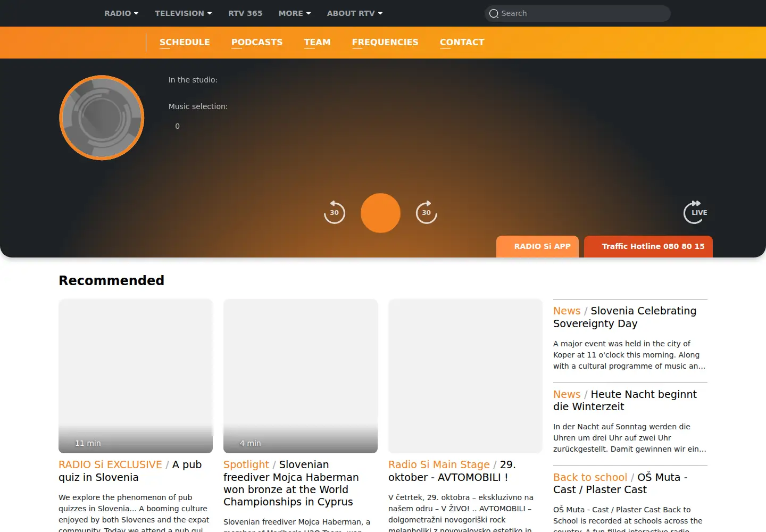Screen dimensions: 766x532
Task: Rewind the player 30 seconds
Action: (x=335, y=212)
